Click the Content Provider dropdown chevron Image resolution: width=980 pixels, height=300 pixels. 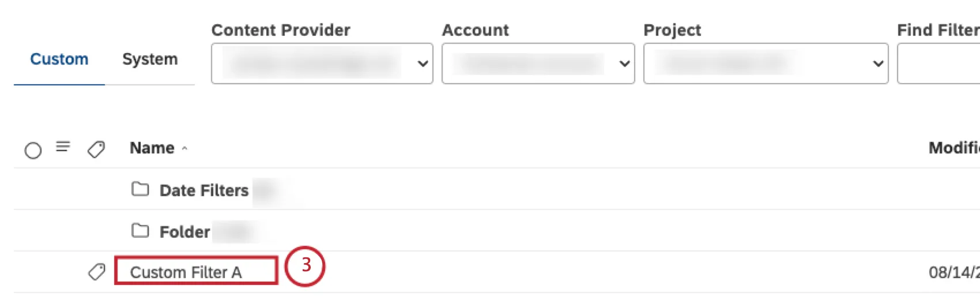pos(423,63)
